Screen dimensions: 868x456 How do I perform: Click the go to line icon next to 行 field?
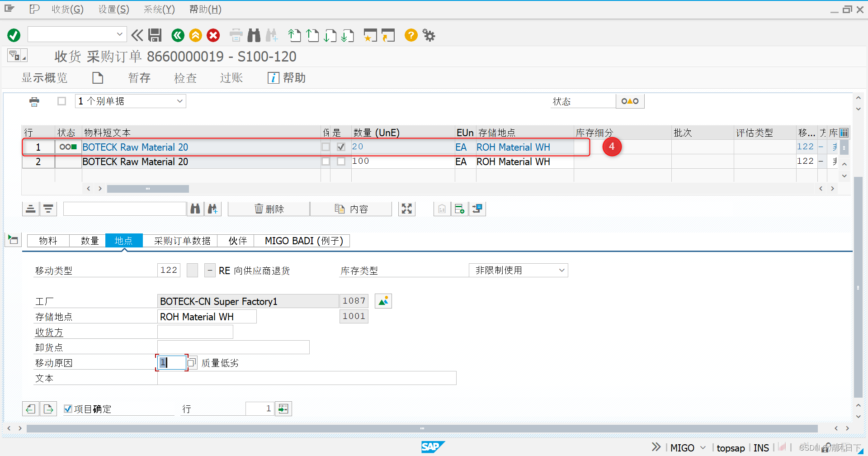pos(283,409)
